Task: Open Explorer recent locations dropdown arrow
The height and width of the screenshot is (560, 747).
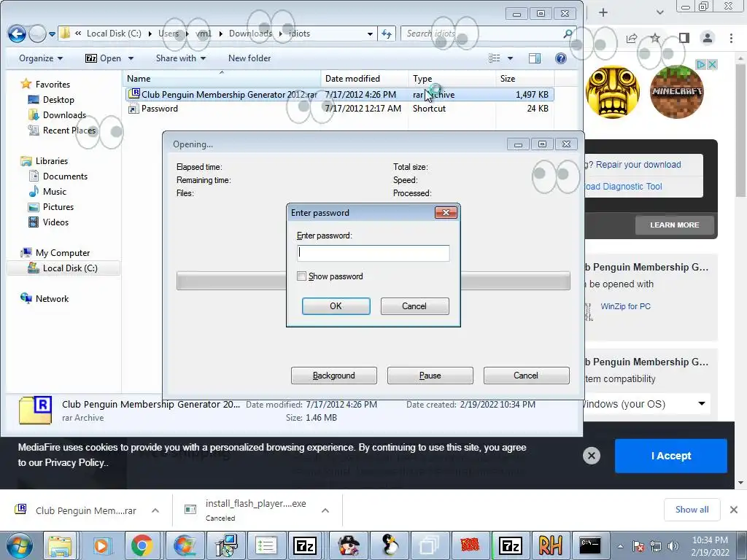Action: point(52,34)
